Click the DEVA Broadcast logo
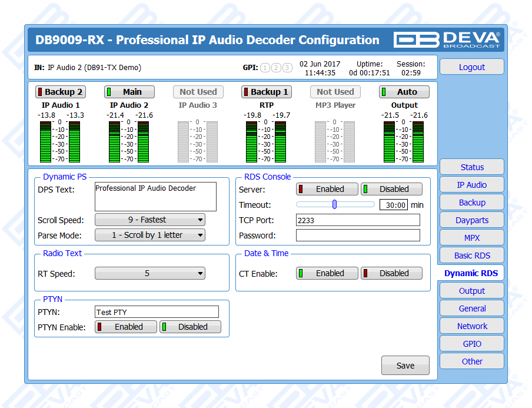The height and width of the screenshot is (408, 532). 447,39
